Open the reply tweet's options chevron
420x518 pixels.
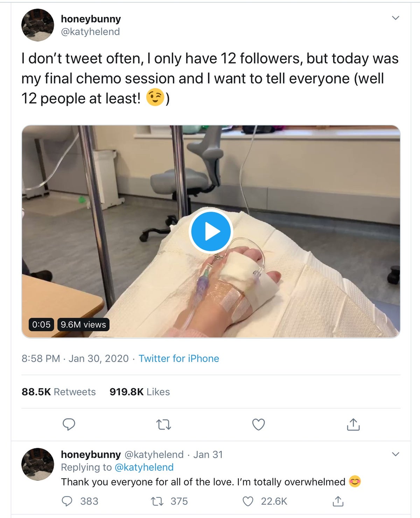tap(395, 454)
